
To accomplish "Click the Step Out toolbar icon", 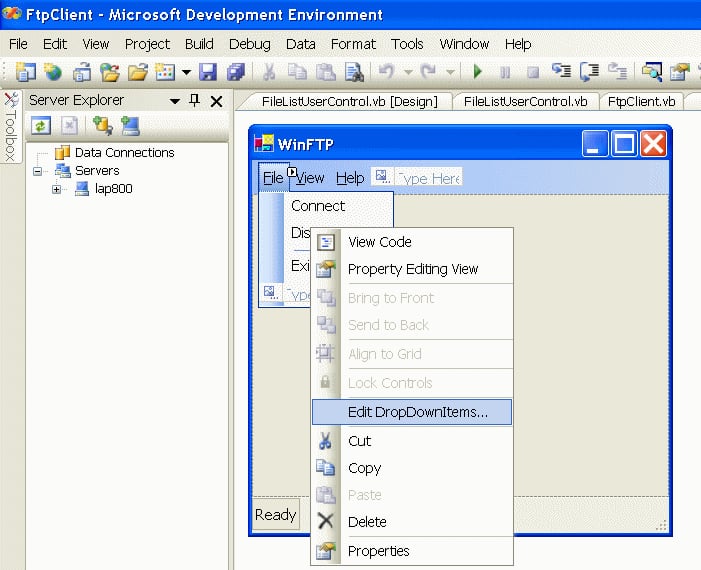I will point(618,72).
